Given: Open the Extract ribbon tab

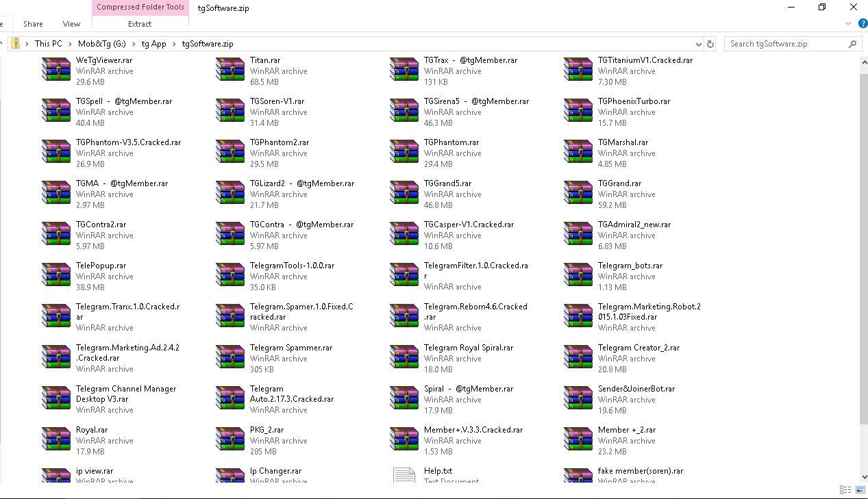Looking at the screenshot, I should [140, 23].
